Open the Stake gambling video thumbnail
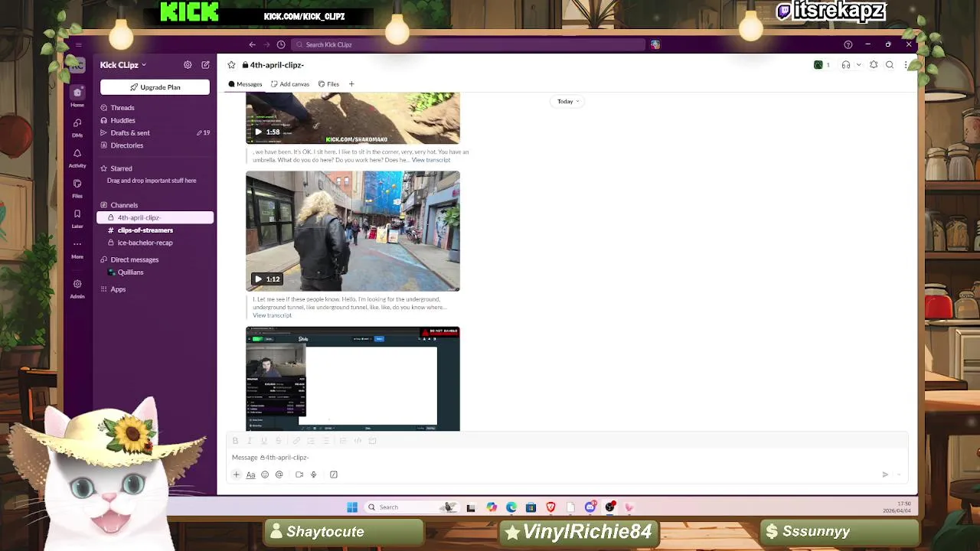The image size is (980, 551). click(x=353, y=379)
